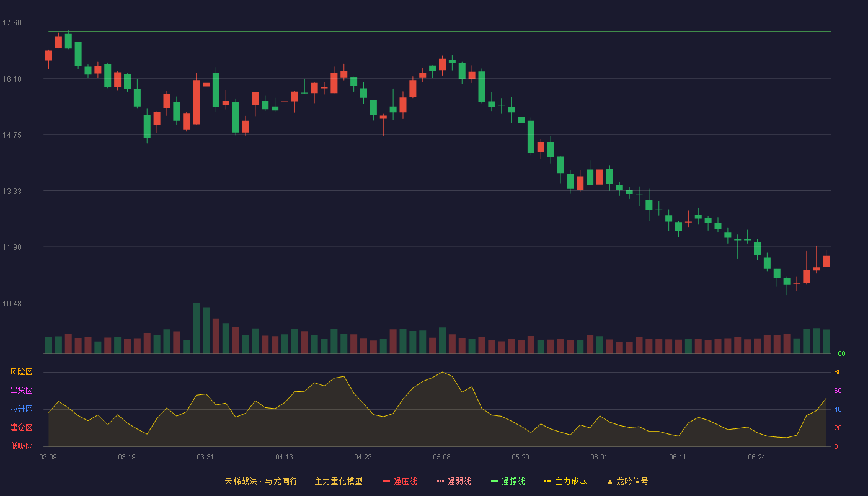Screen dimensions: 868x496
Task: Click the 14.75 price axis label
Action: tap(12, 135)
